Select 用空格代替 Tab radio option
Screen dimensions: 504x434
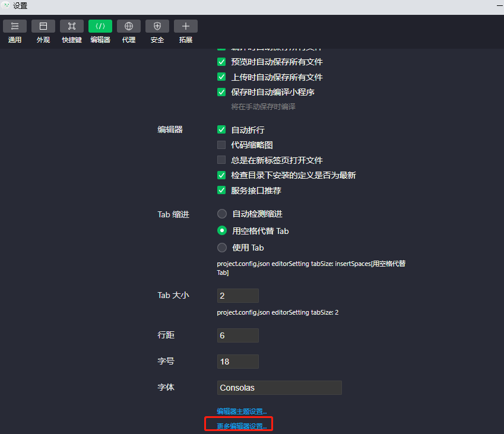pos(222,230)
